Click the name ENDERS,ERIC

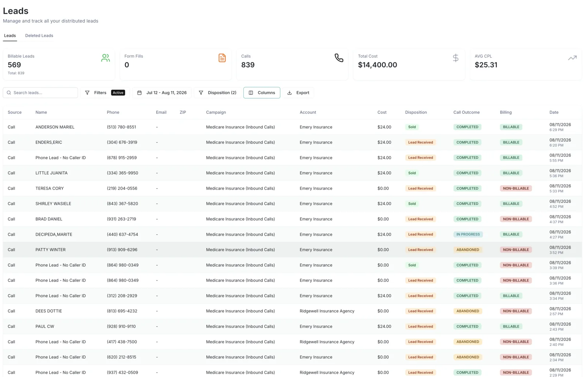[49, 142]
